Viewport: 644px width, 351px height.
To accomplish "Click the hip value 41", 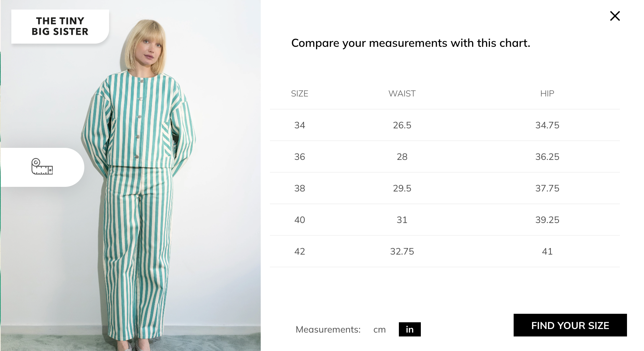I will (x=547, y=251).
